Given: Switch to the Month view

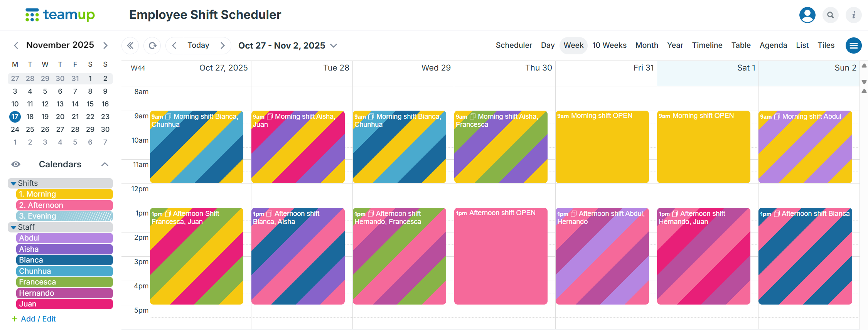Looking at the screenshot, I should coord(647,45).
